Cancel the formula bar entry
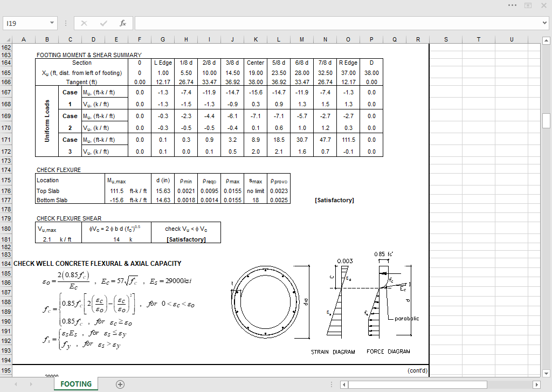This screenshot has width=552, height=392. coord(84,23)
